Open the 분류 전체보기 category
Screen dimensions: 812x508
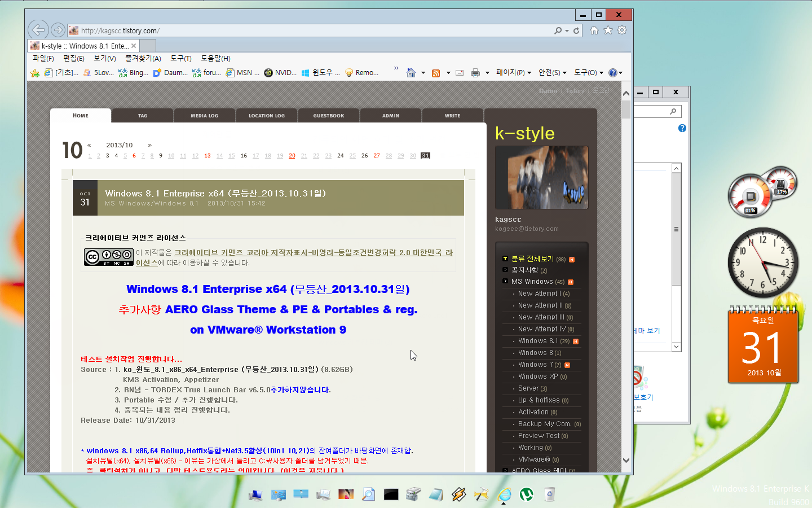532,259
